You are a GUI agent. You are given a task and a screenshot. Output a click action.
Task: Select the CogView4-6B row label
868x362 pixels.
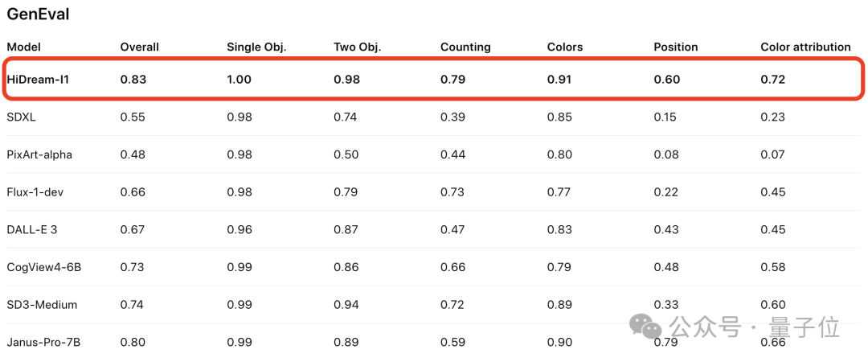tap(43, 267)
